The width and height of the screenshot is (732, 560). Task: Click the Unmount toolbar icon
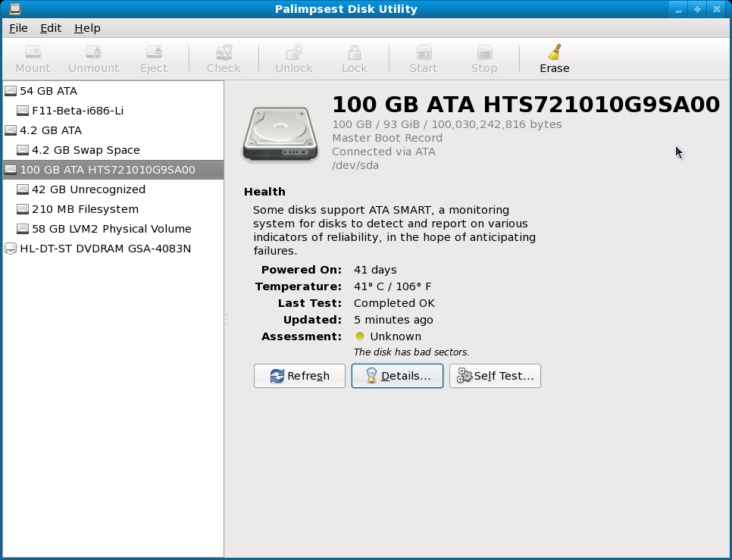pos(93,52)
